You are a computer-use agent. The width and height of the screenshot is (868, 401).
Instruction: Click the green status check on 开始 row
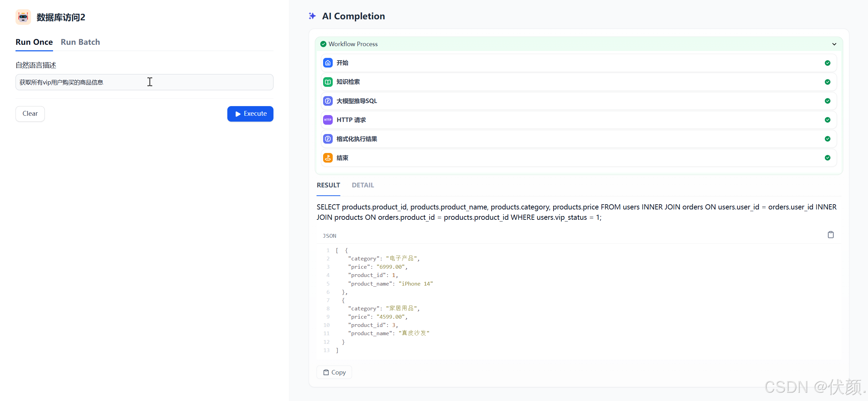[827, 63]
